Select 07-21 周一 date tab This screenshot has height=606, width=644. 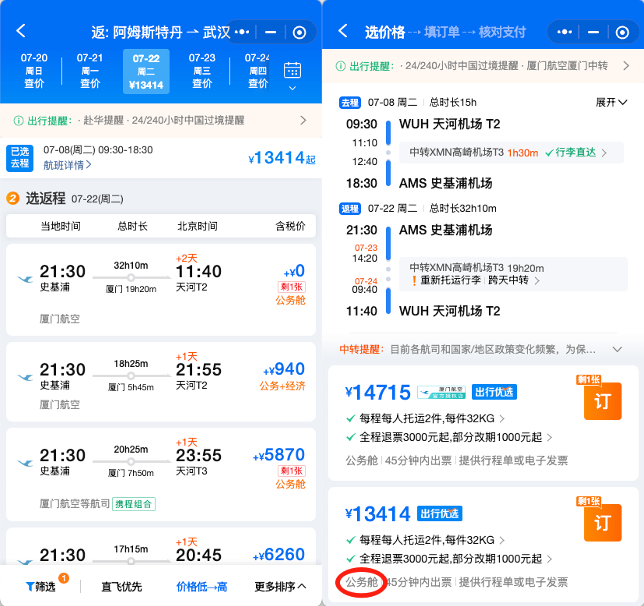(90, 71)
